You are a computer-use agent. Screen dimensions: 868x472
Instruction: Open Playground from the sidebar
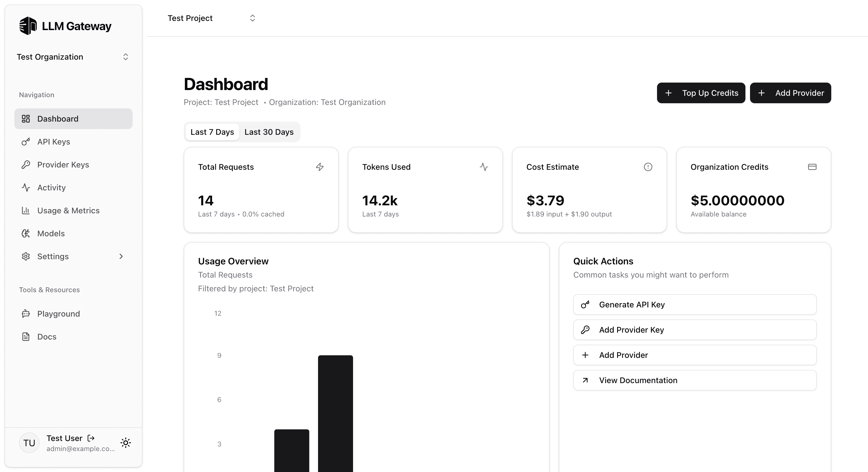58,314
